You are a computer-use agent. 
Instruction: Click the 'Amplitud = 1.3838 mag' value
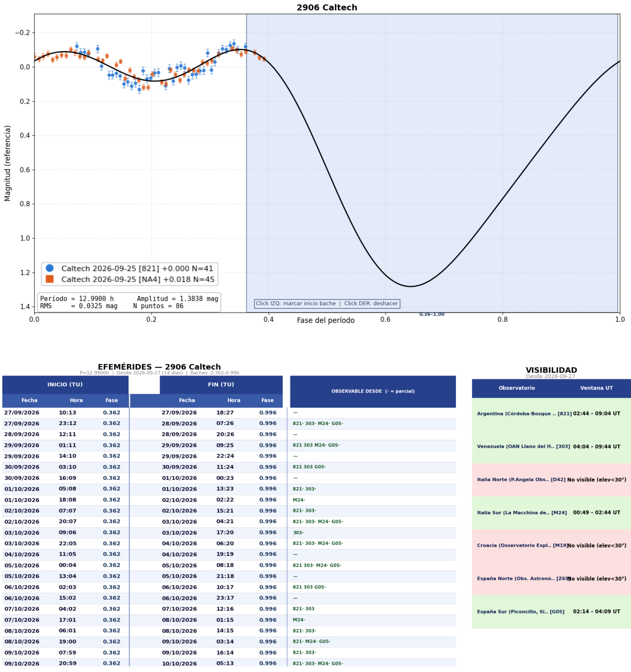177,299
